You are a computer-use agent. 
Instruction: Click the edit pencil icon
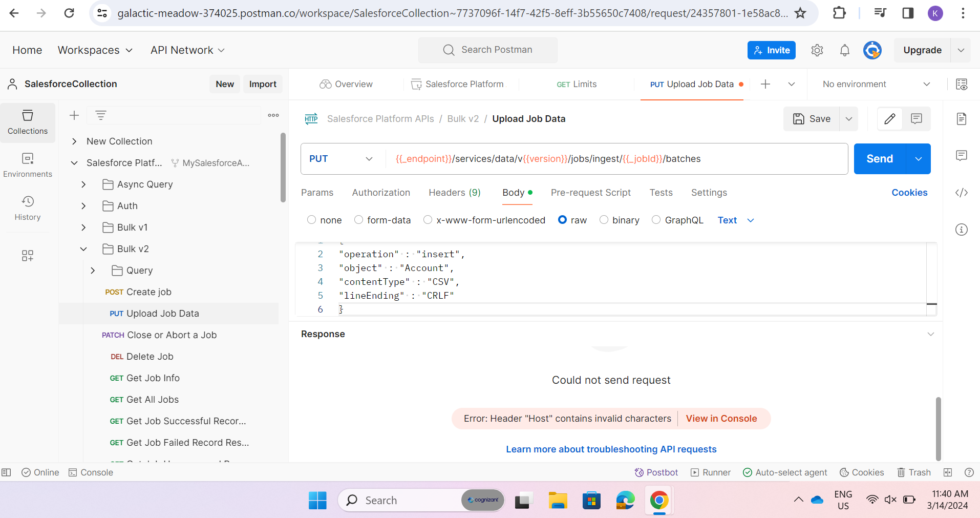(890, 119)
